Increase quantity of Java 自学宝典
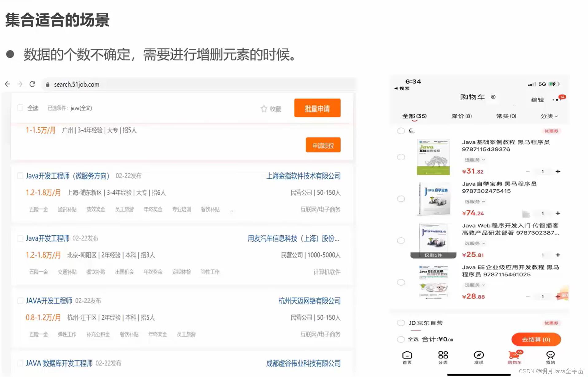 (x=558, y=213)
